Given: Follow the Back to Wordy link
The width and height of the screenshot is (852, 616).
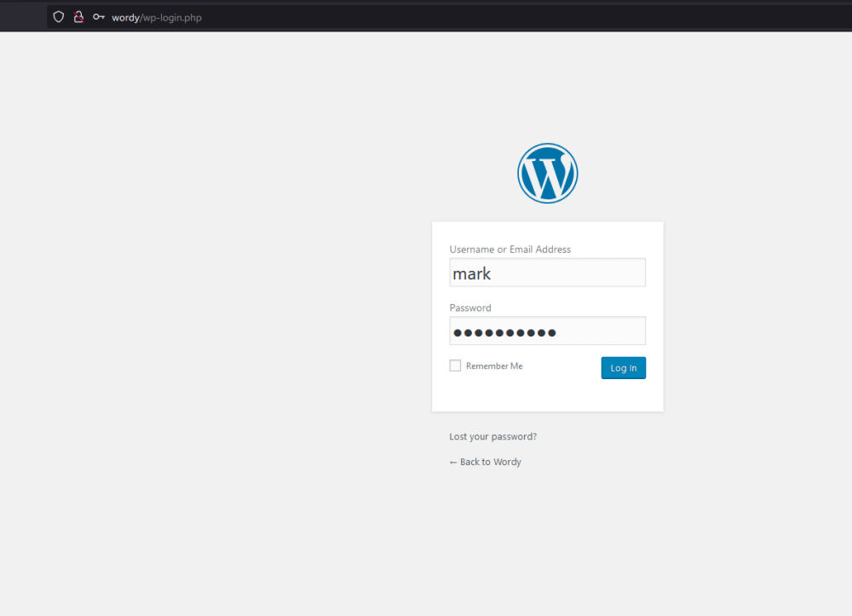Looking at the screenshot, I should pos(486,462).
